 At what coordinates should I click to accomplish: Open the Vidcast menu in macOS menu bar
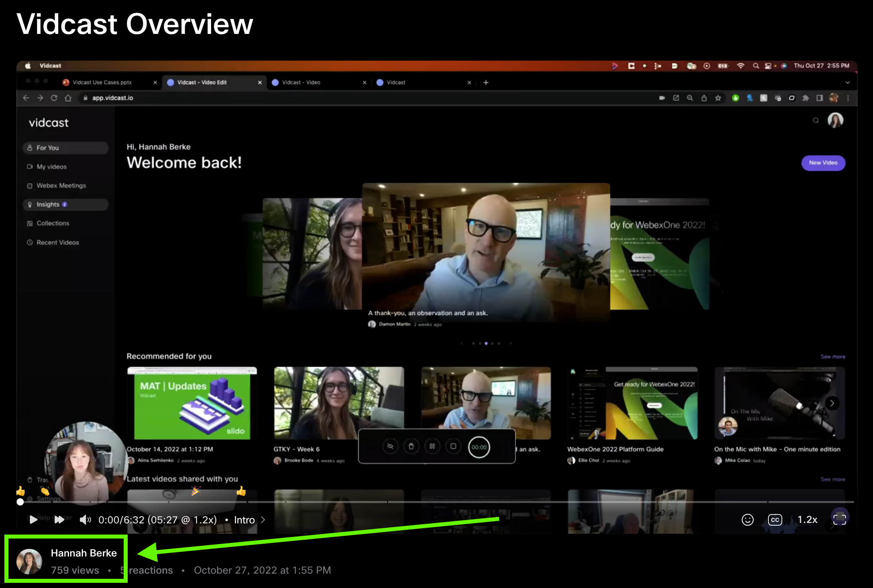click(50, 66)
